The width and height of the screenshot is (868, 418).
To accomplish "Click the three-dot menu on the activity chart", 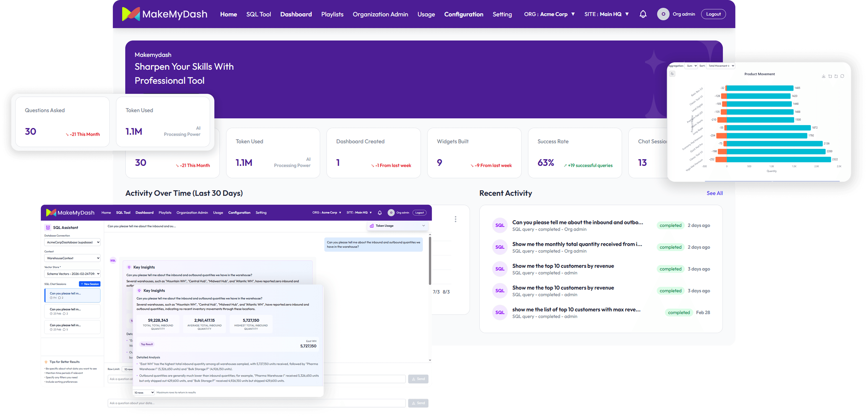I will (x=455, y=219).
